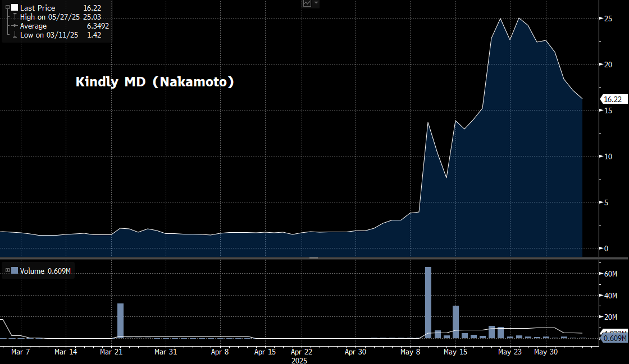This screenshot has width=629, height=364.
Task: Click the 40M label on volume axis
Action: [x=610, y=296]
